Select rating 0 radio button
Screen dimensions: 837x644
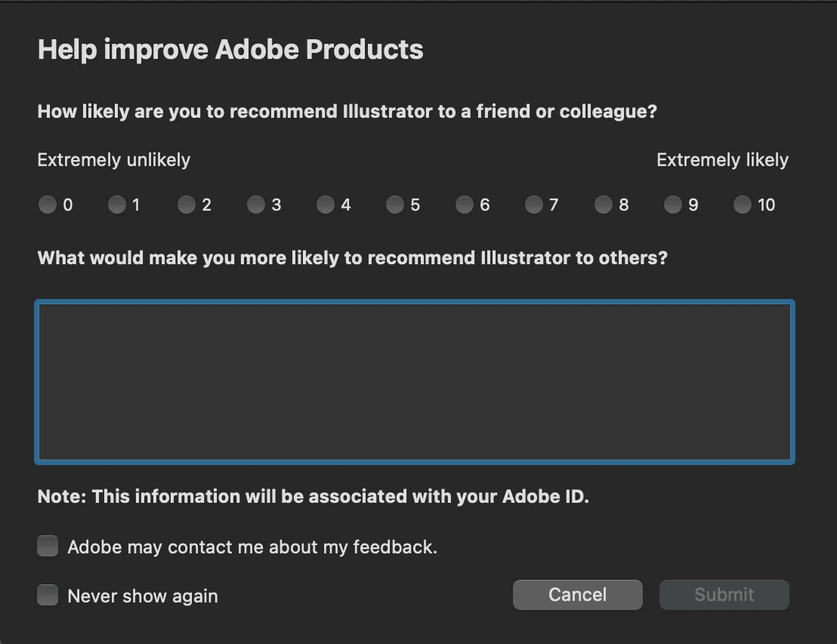[x=48, y=205]
